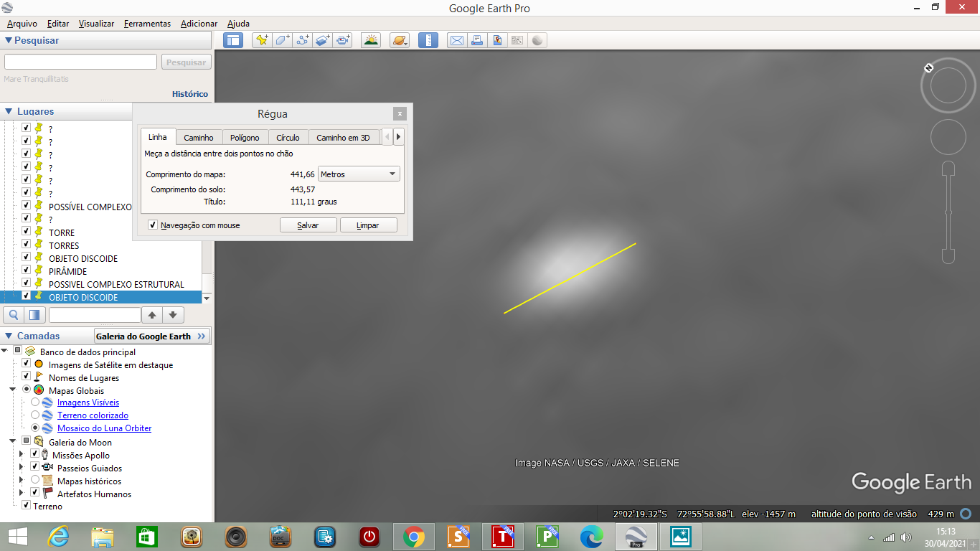Open the Photos app taskbar icon

tap(679, 536)
